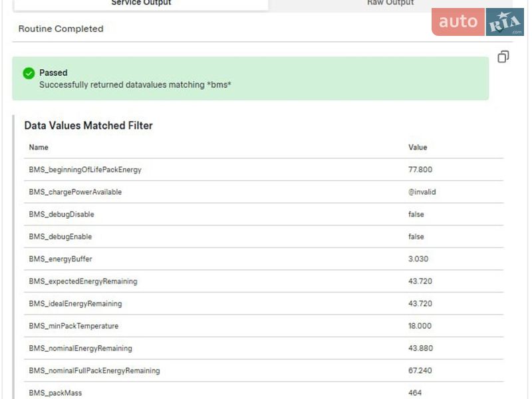Select the 'Passed' status label

click(53, 72)
